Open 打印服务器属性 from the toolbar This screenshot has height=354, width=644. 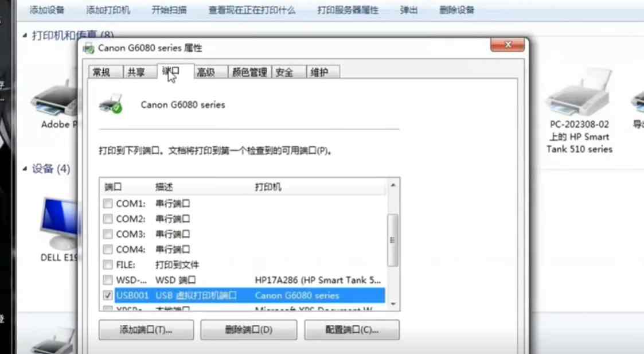pos(347,10)
